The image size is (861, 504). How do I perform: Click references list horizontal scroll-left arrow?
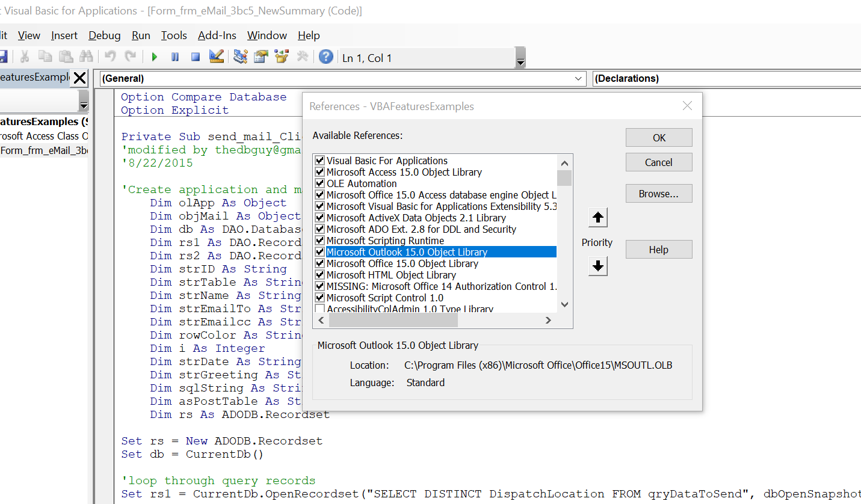click(321, 321)
